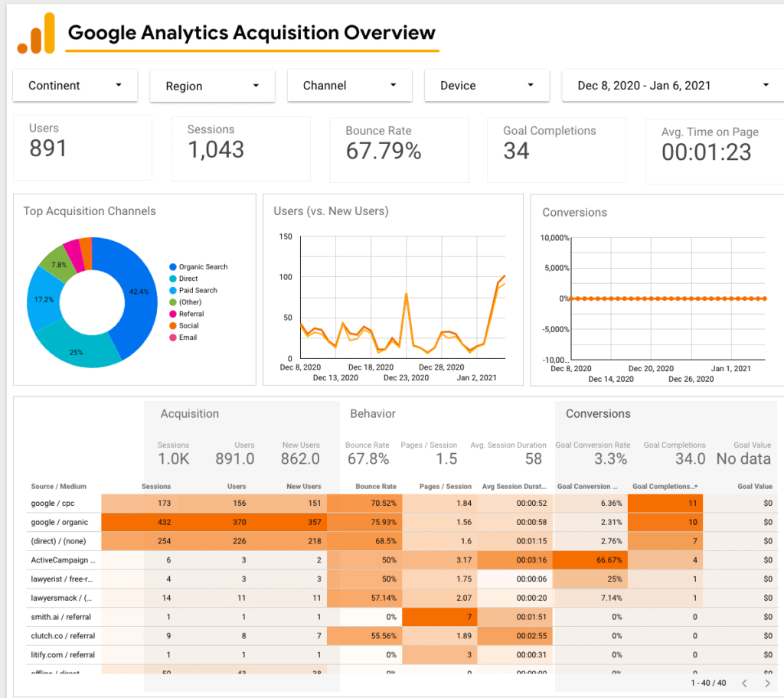784x698 pixels.
Task: Expand the Device filter dropdown
Action: (x=486, y=86)
